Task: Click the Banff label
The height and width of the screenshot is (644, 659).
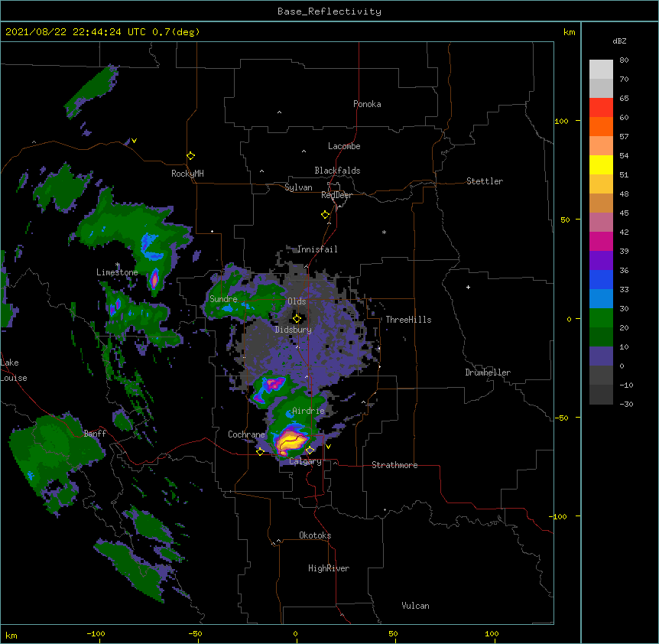Action: (95, 434)
